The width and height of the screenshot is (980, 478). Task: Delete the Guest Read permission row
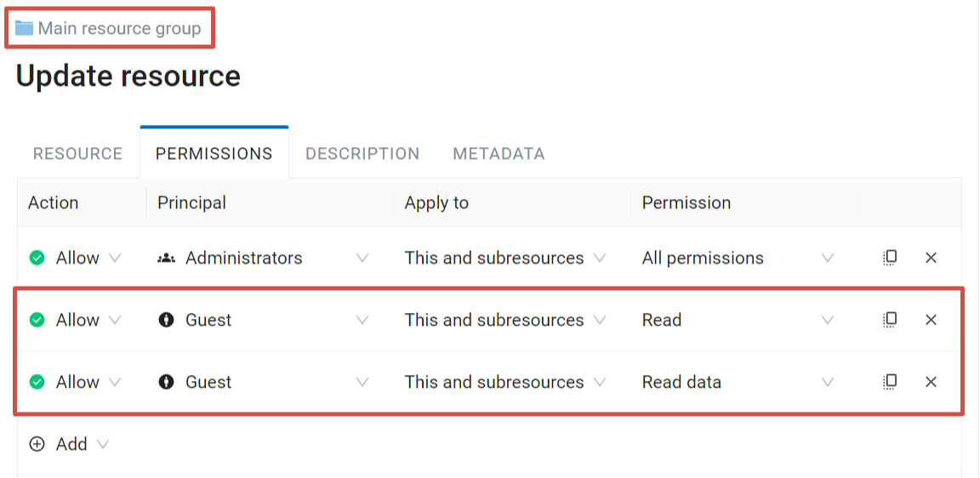(x=931, y=320)
